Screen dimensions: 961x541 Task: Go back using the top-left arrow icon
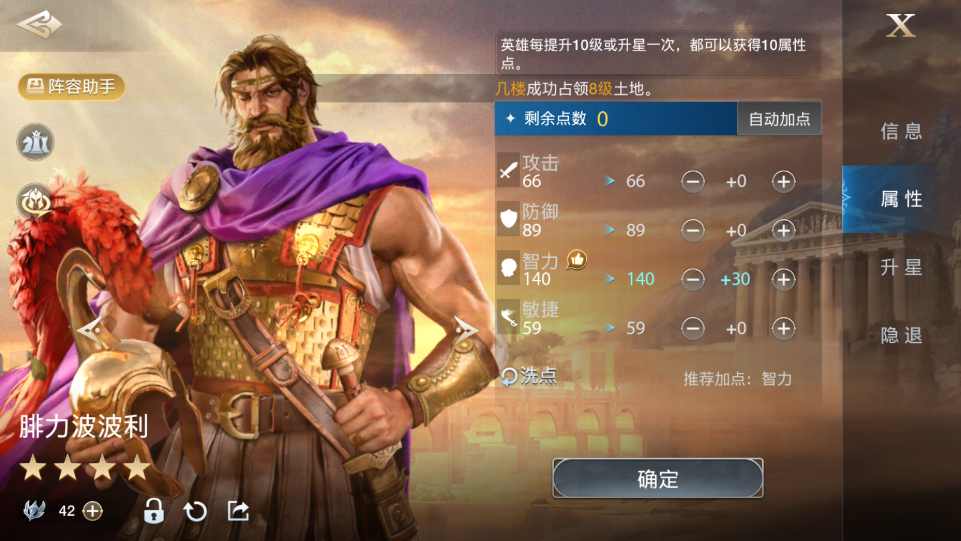(x=39, y=25)
